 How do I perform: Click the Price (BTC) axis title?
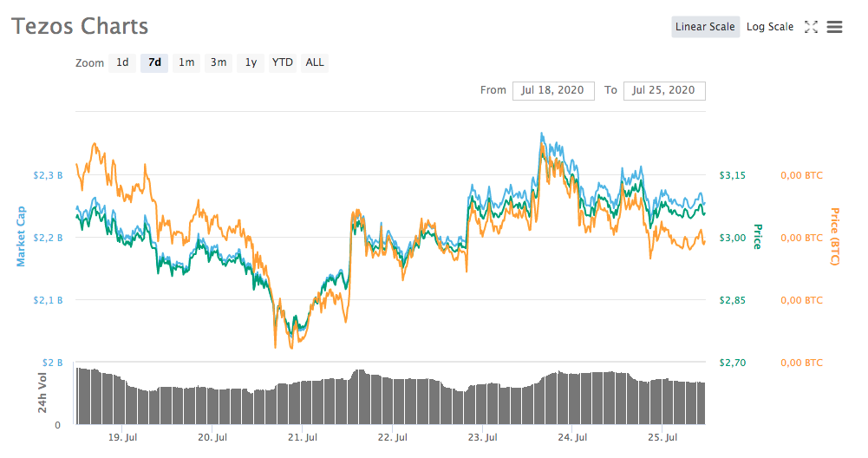coord(835,237)
